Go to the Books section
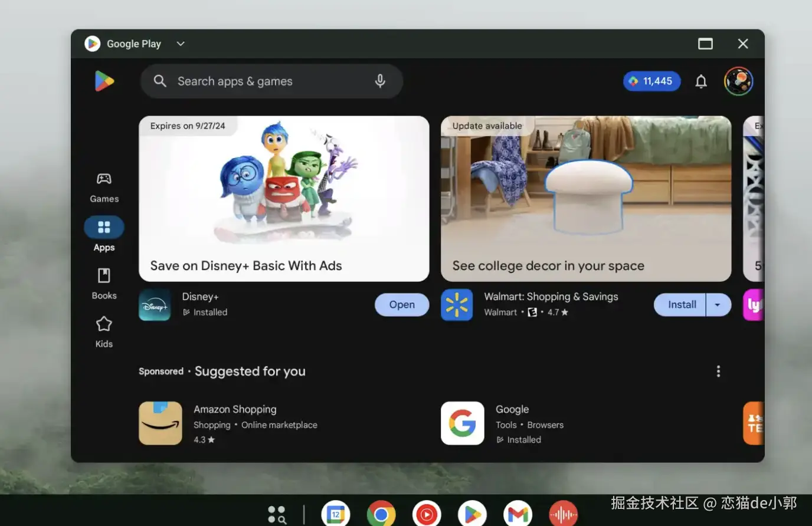Image resolution: width=812 pixels, height=526 pixels. (104, 284)
